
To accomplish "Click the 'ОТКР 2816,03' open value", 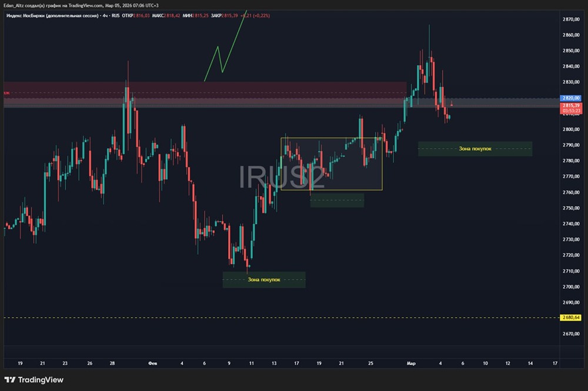I will coord(136,16).
